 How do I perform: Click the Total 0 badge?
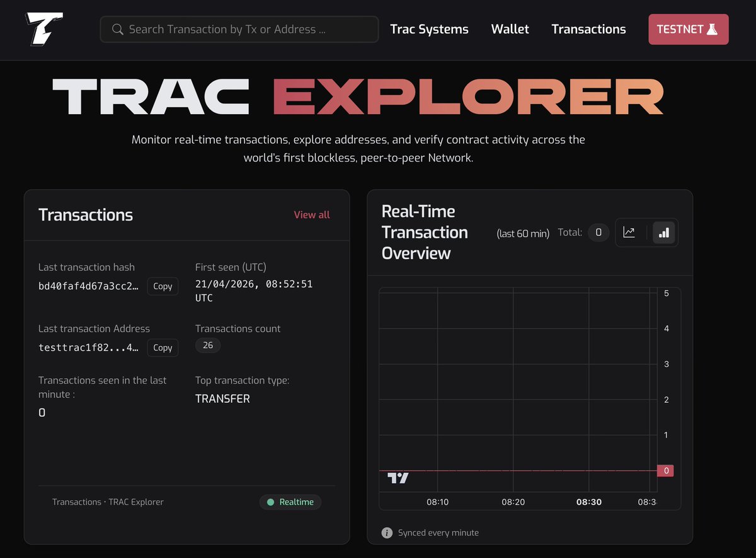[x=598, y=232]
